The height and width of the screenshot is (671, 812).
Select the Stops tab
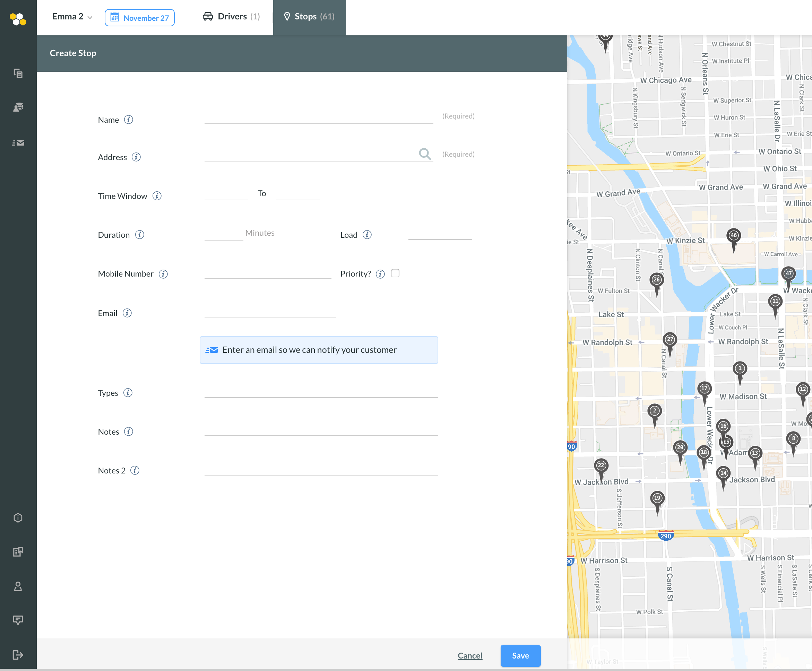click(309, 17)
